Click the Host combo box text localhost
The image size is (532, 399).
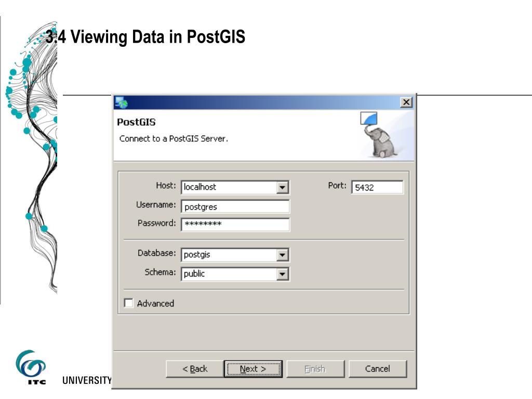pos(200,187)
